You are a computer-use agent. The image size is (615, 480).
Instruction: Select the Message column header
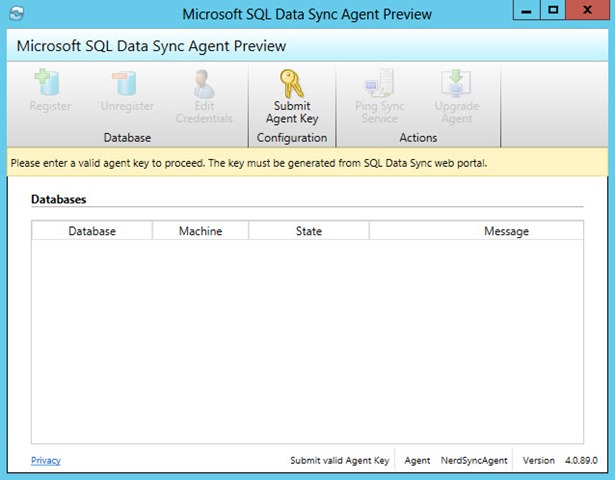(x=476, y=231)
